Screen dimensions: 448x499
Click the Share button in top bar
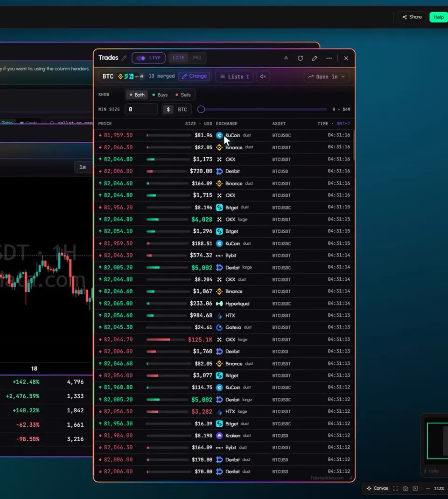click(412, 17)
